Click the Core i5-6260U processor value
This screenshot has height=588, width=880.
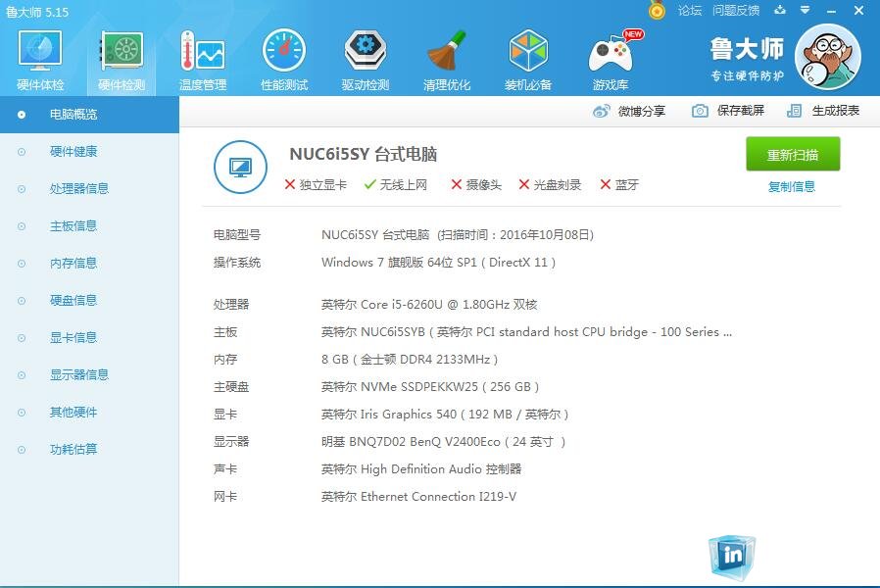tap(429, 305)
